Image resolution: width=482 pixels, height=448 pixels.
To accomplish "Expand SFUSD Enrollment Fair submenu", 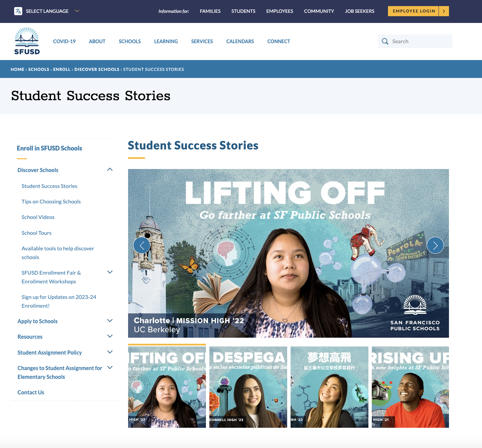I will (x=110, y=272).
